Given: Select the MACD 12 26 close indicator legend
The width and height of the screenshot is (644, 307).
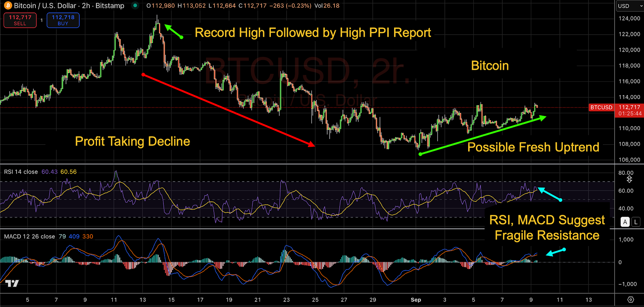Looking at the screenshot, I should click(29, 236).
